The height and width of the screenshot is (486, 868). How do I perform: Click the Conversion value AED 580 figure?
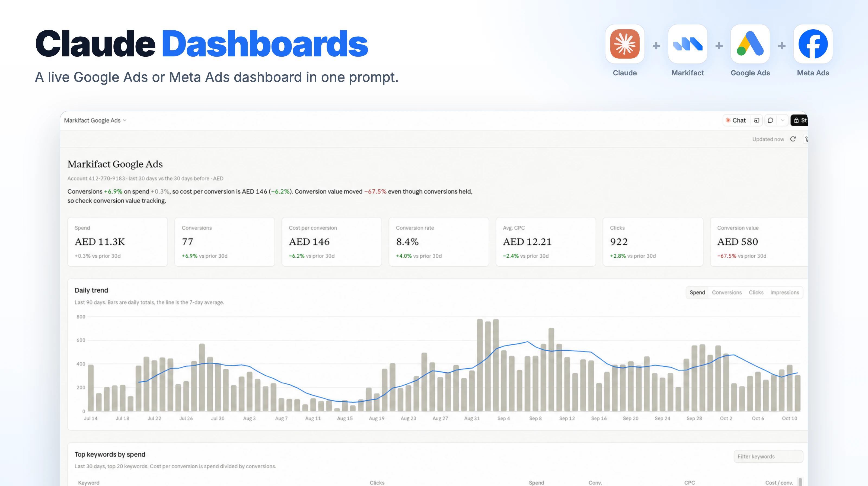[x=737, y=241]
